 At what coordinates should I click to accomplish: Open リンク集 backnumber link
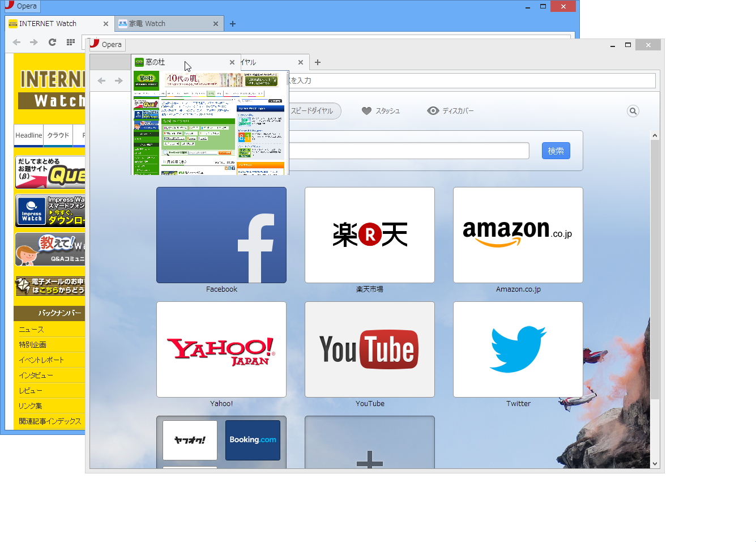pyautogui.click(x=30, y=406)
